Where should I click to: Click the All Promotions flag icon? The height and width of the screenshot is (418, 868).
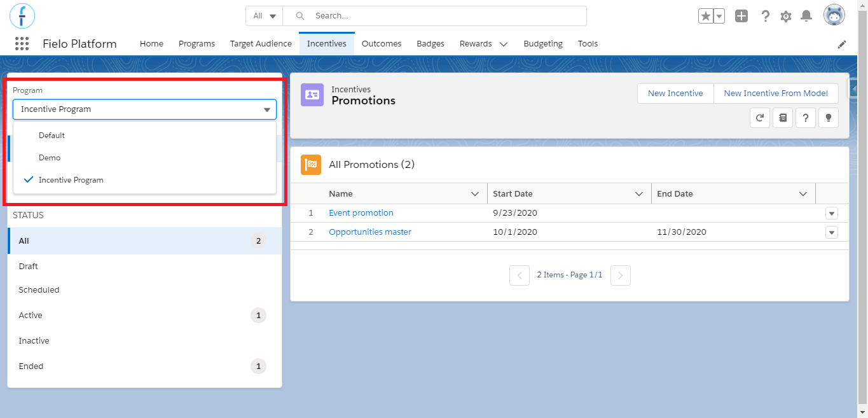[x=311, y=165]
